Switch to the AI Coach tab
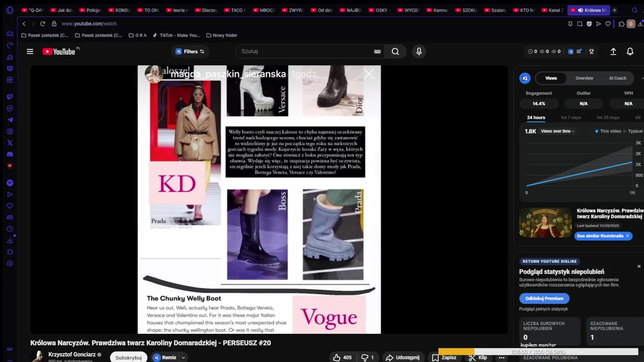The height and width of the screenshot is (362, 644). [x=617, y=78]
